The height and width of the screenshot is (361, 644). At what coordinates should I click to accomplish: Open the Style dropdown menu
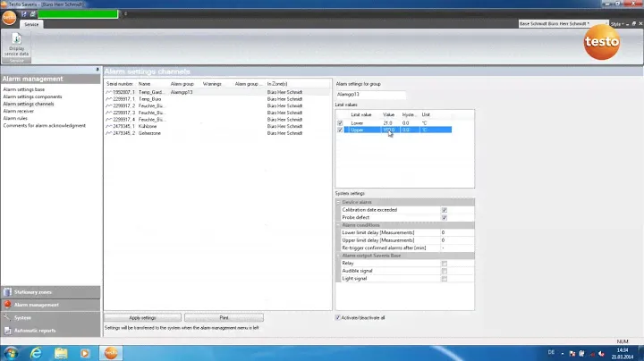pyautogui.click(x=615, y=23)
